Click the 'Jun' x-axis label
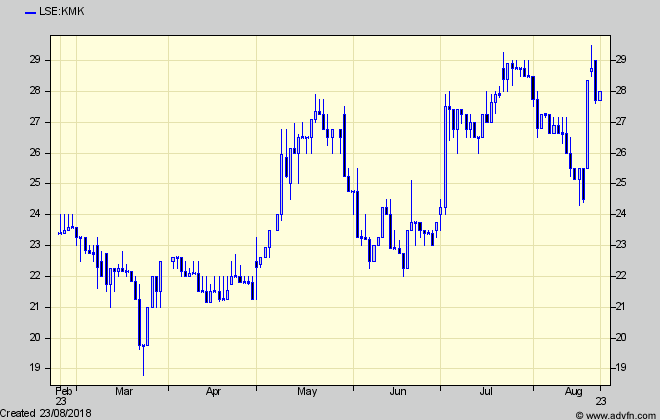660x420 pixels. 398,391
